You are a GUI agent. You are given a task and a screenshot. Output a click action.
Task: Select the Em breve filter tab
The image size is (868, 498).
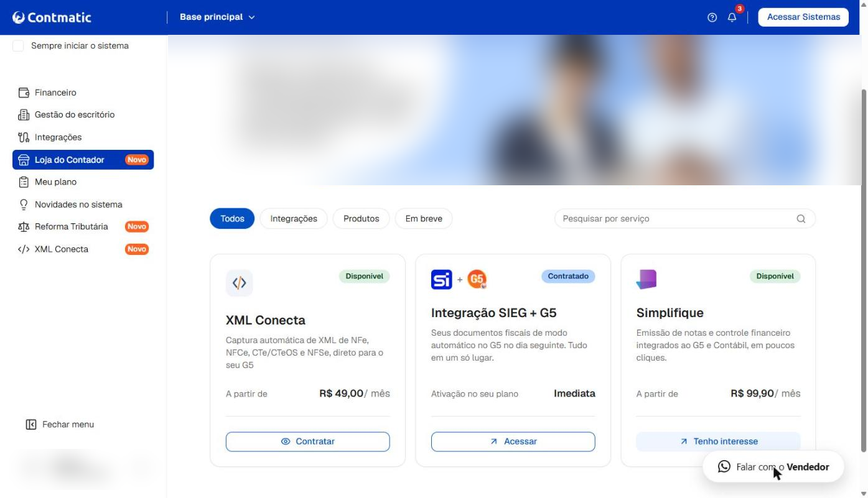[x=424, y=219]
